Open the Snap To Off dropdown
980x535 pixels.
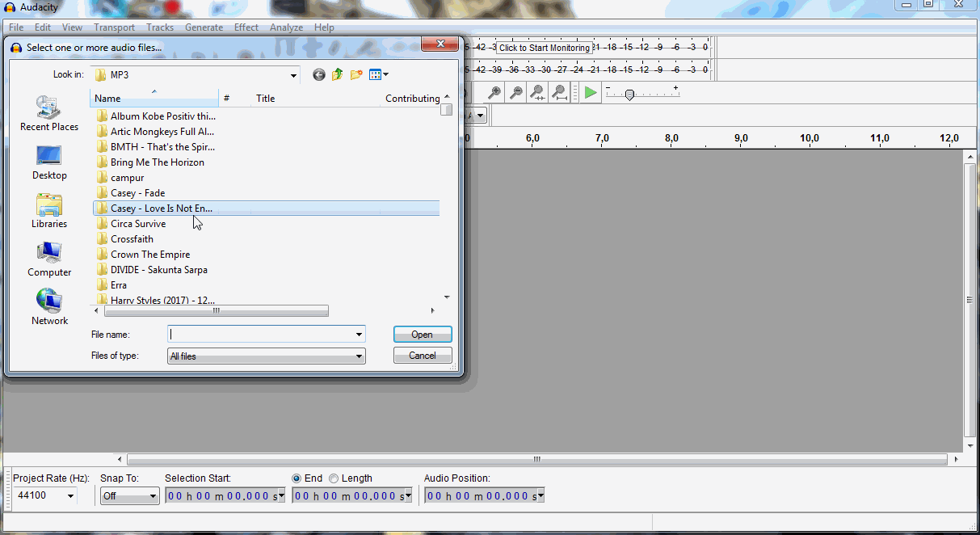point(129,496)
